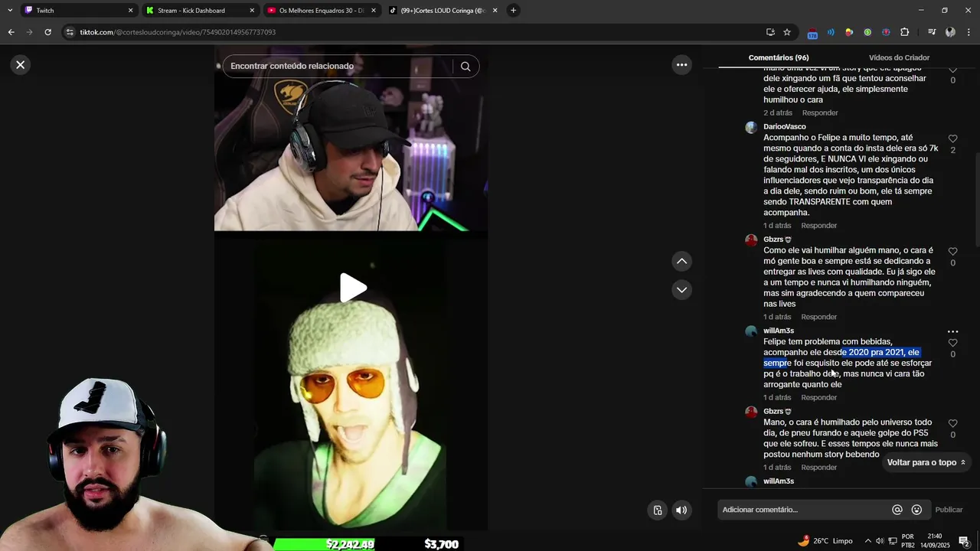Screen dimensions: 980x551
Task: Click willAm3s avatar on bebidas comment
Action: tap(751, 332)
